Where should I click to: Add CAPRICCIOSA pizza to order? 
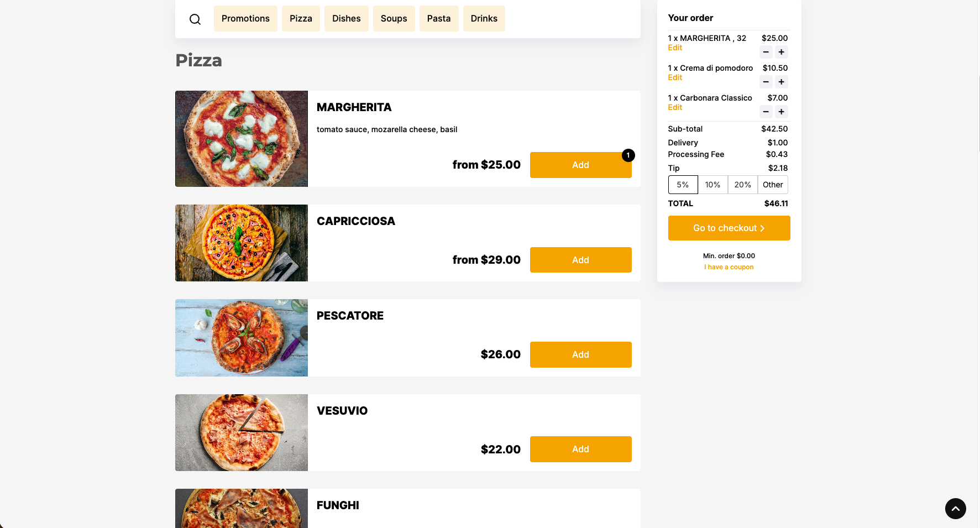pyautogui.click(x=580, y=260)
